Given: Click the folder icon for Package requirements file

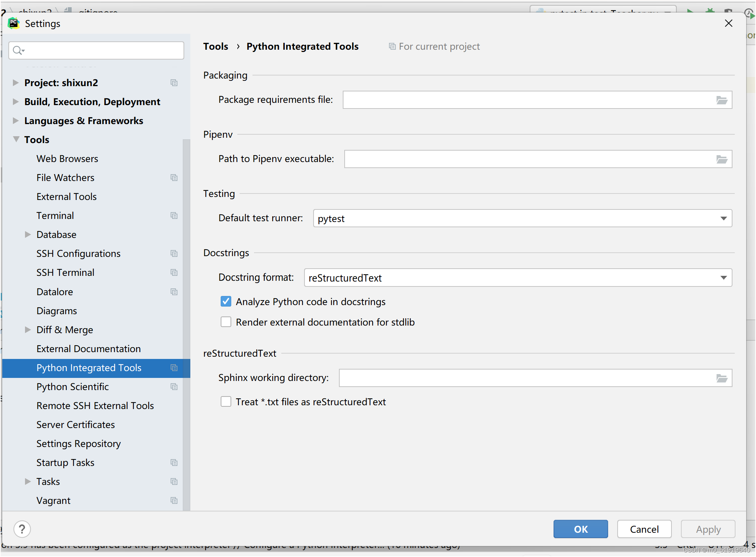Looking at the screenshot, I should point(721,100).
